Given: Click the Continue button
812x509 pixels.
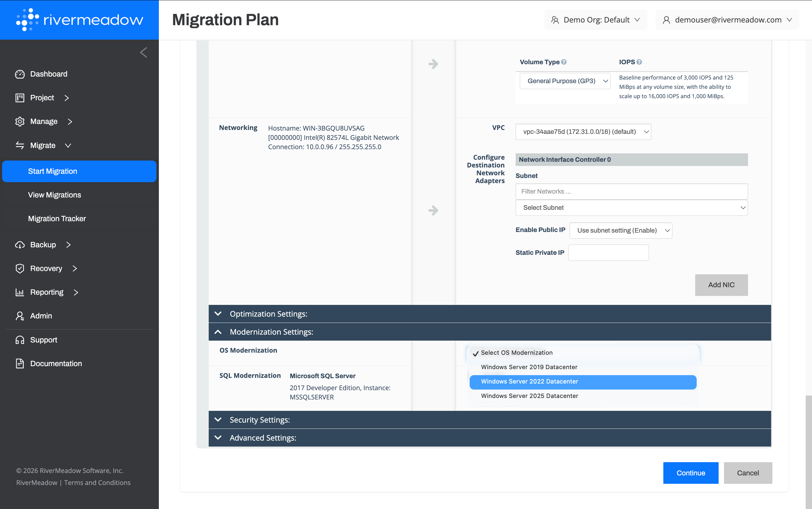Looking at the screenshot, I should click(x=690, y=473).
